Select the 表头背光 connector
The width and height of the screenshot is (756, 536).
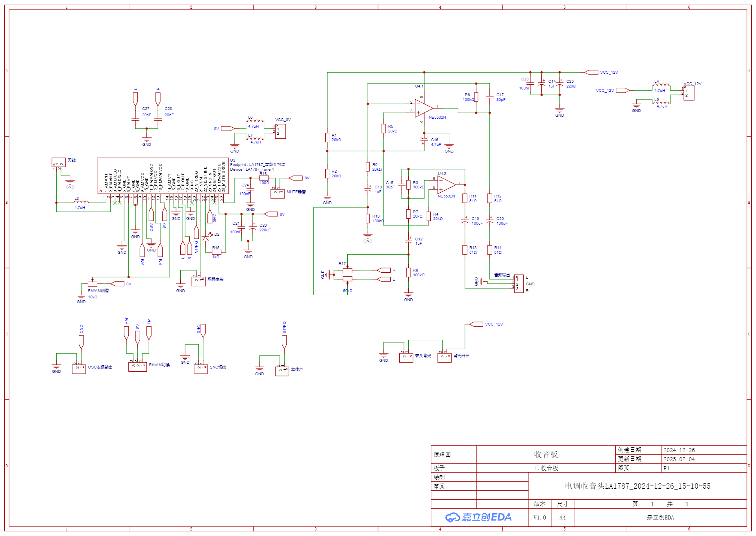click(x=406, y=358)
